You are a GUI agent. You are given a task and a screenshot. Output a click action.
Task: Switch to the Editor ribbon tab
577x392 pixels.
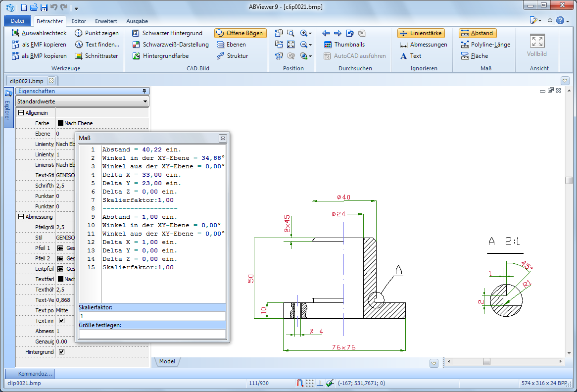click(x=79, y=21)
